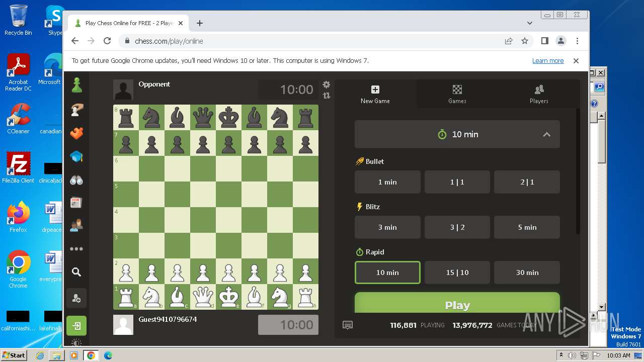Select the white queen on d1

pos(203,297)
